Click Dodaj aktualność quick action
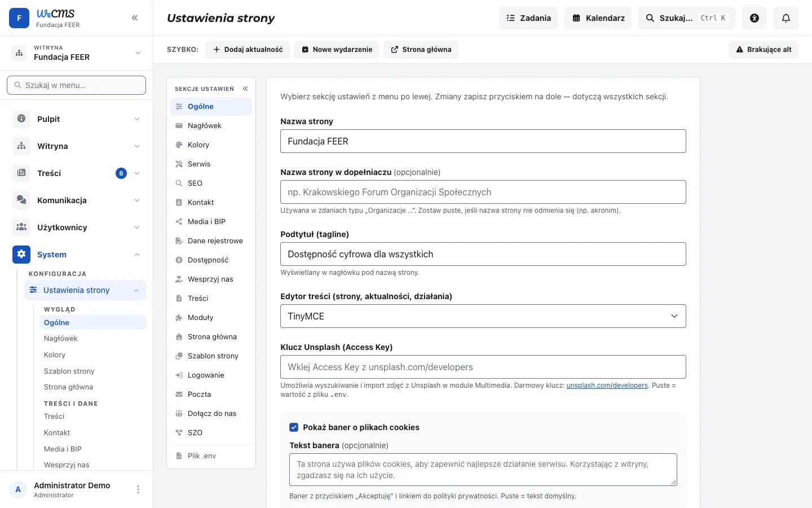The height and width of the screenshot is (508, 812). coord(248,50)
